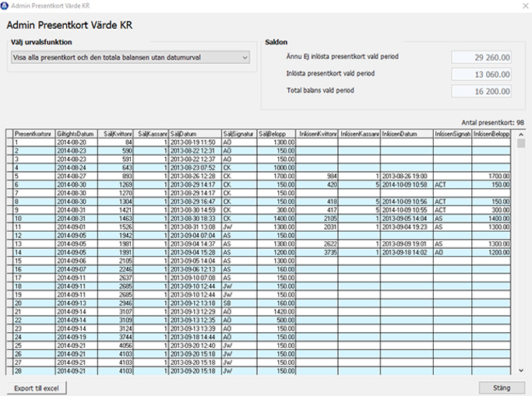This screenshot has width=532, height=396.
Task: Click redemption amount 1700.00
Action: pos(491,176)
